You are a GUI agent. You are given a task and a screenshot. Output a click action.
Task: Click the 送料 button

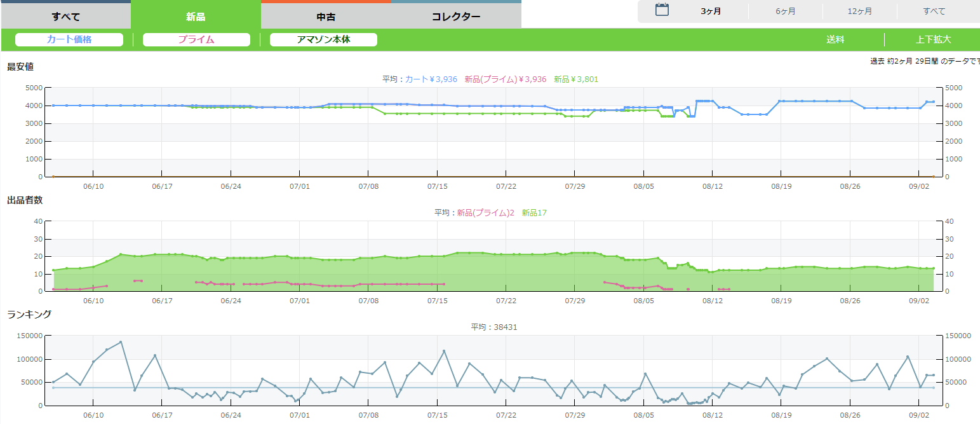click(x=835, y=39)
